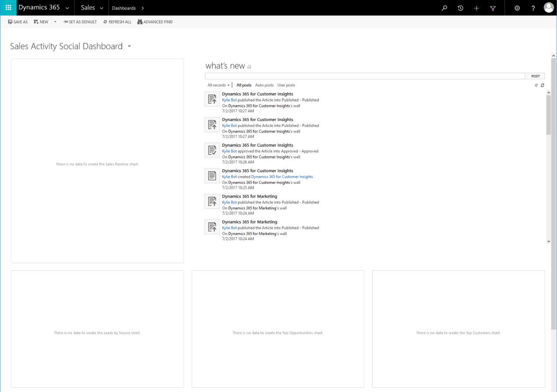Open the user profile avatar
The height and width of the screenshot is (392, 557).
pos(549,7)
